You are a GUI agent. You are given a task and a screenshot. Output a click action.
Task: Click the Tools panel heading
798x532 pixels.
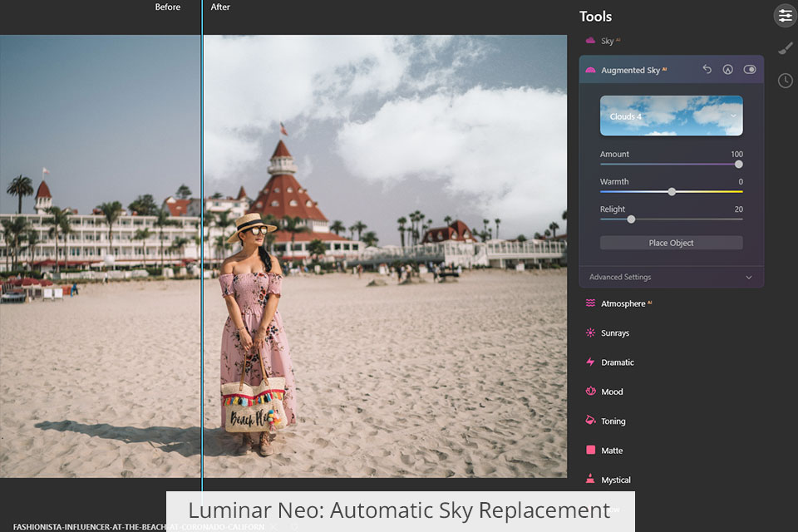pyautogui.click(x=595, y=17)
